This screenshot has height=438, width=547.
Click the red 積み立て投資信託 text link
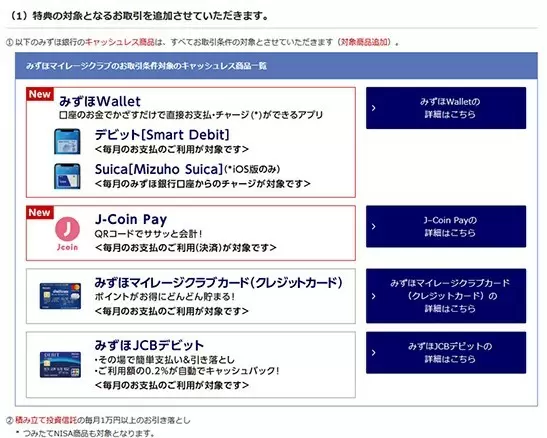(x=46, y=420)
